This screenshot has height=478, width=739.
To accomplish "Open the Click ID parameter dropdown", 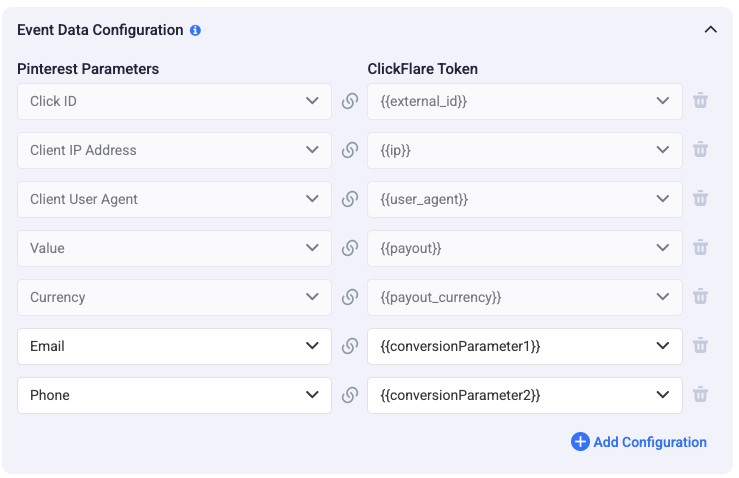I will pyautogui.click(x=174, y=101).
